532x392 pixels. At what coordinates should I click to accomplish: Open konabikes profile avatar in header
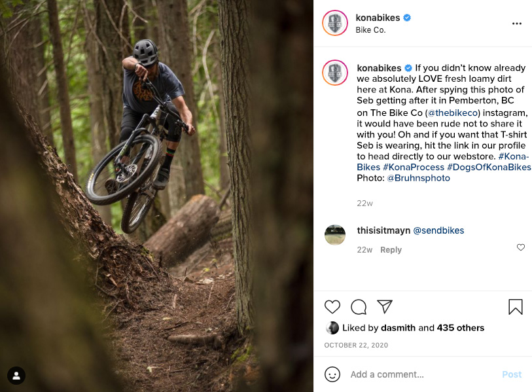pyautogui.click(x=335, y=24)
